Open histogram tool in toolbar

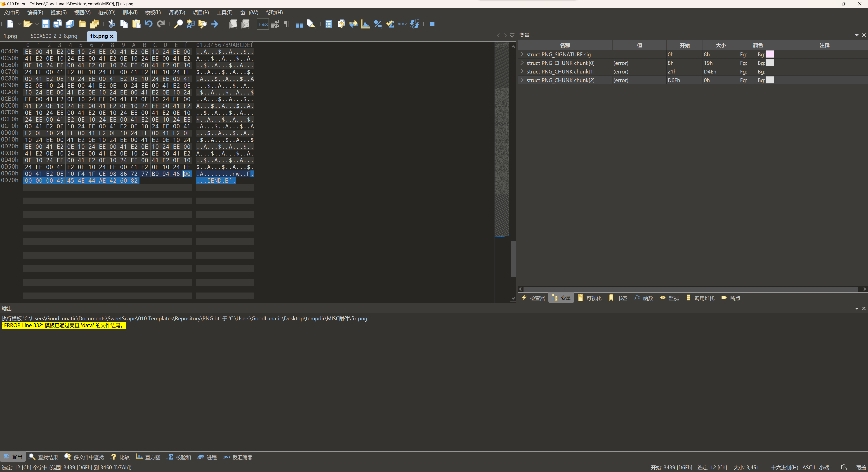point(366,24)
